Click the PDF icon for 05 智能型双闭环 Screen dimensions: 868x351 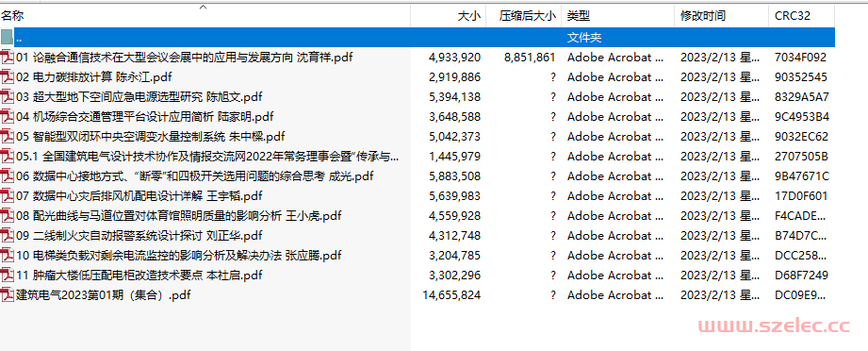tap(8, 137)
